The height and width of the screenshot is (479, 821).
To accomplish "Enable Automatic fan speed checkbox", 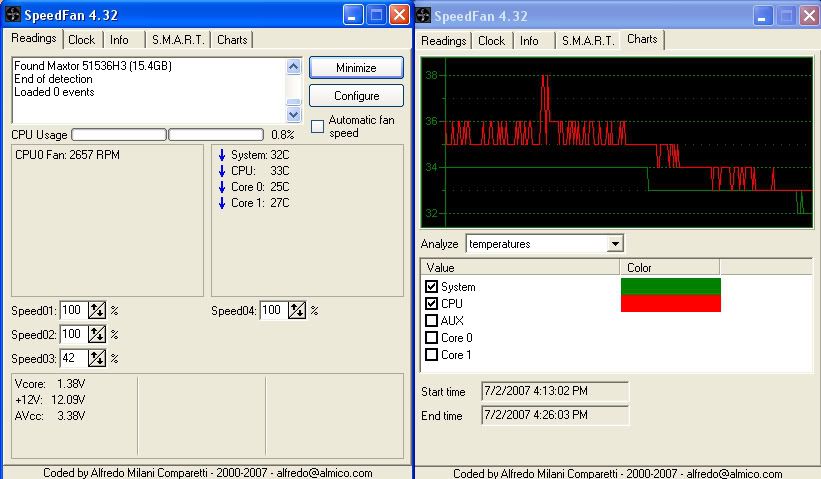I will 317,127.
